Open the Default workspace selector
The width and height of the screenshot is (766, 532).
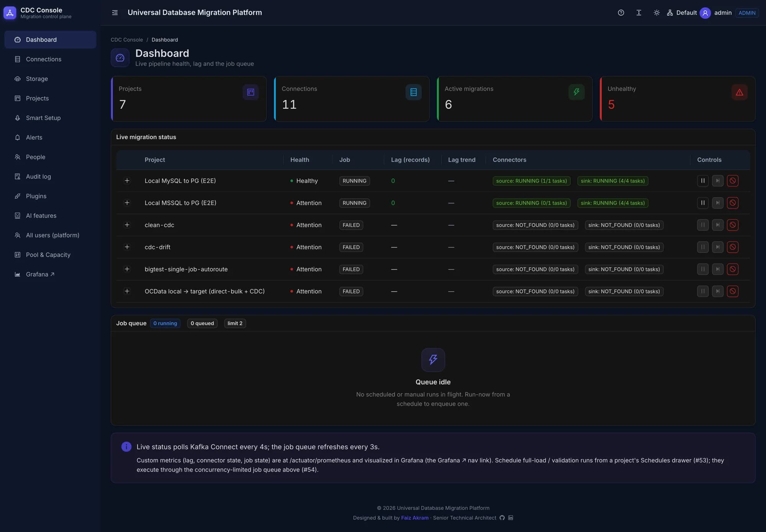682,13
